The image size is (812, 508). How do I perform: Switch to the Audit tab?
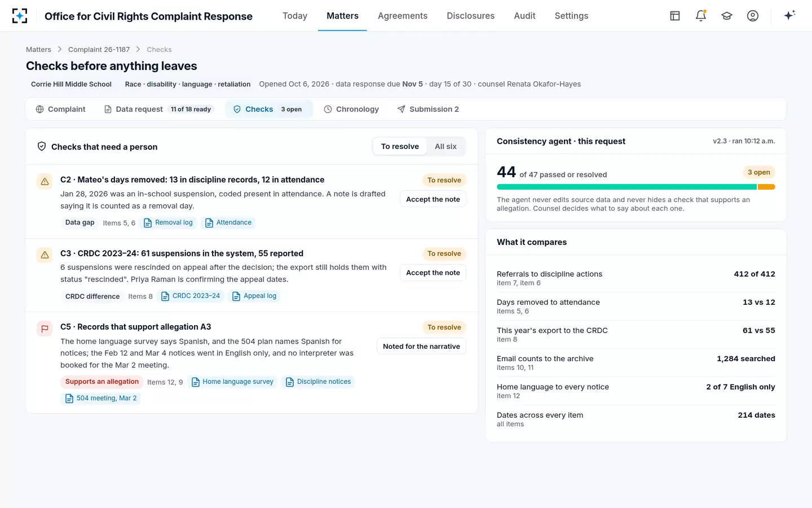pyautogui.click(x=524, y=16)
